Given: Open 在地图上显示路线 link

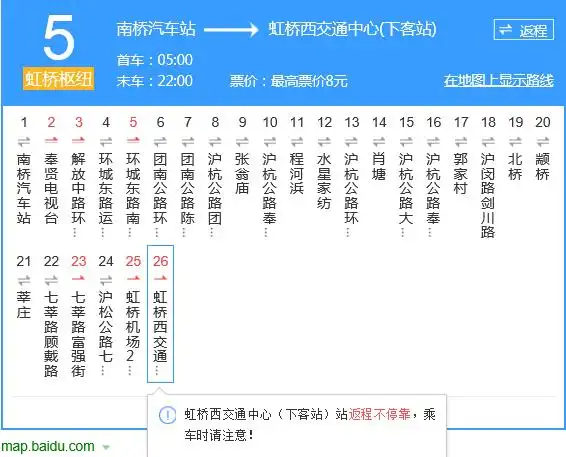Looking at the screenshot, I should (x=498, y=80).
